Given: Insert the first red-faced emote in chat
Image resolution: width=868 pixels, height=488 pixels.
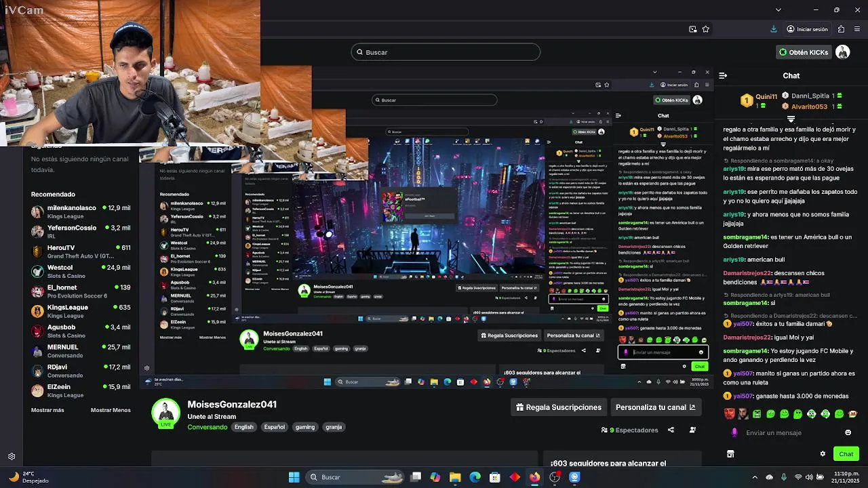Looking at the screenshot, I should [730, 413].
